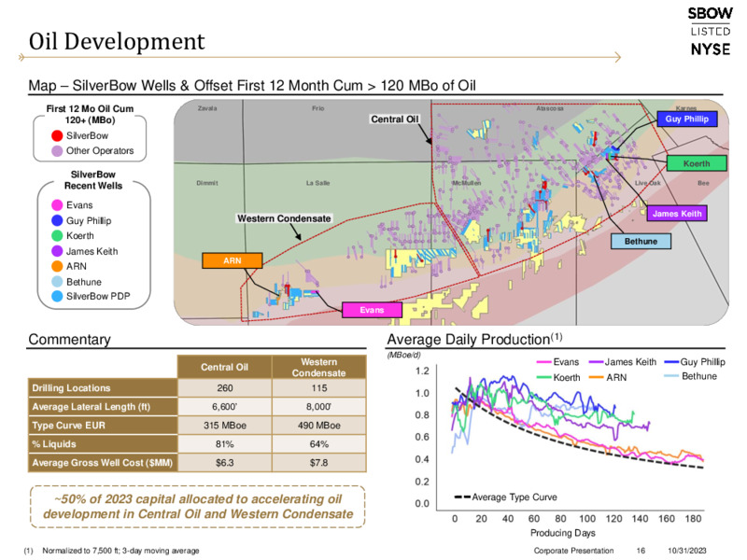
Task: Click the 6,600' lateral length cell
Action: [x=224, y=407]
